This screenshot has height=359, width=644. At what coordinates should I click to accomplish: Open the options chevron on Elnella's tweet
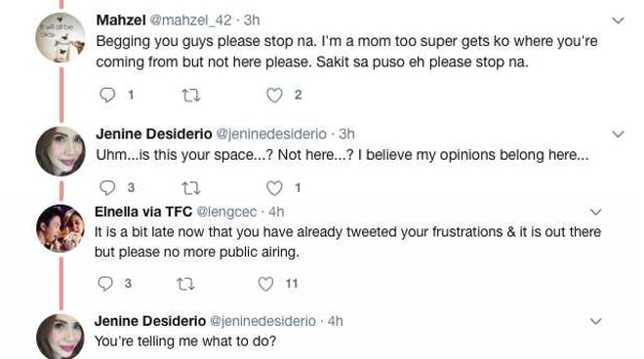click(x=595, y=212)
